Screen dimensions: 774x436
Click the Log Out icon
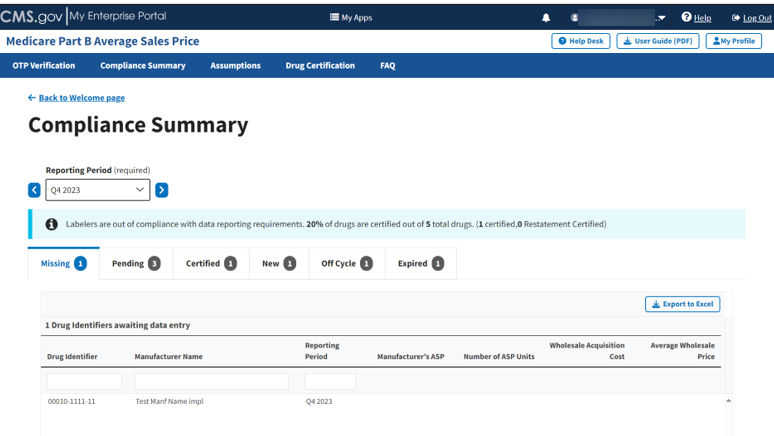(x=736, y=17)
